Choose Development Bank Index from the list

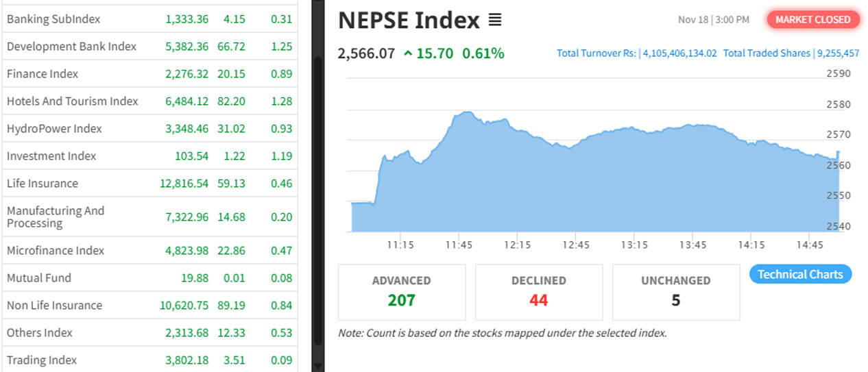71,47
